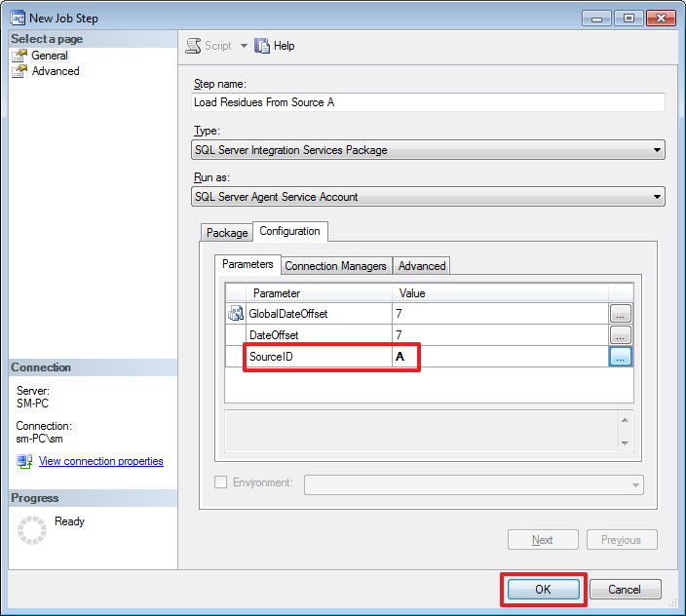The width and height of the screenshot is (686, 616).
Task: Click the DateOffset value cell
Action: (500, 335)
